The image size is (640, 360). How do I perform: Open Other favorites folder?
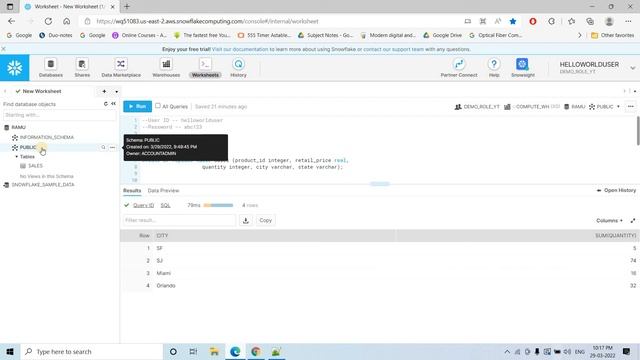pyautogui.click(x=613, y=36)
